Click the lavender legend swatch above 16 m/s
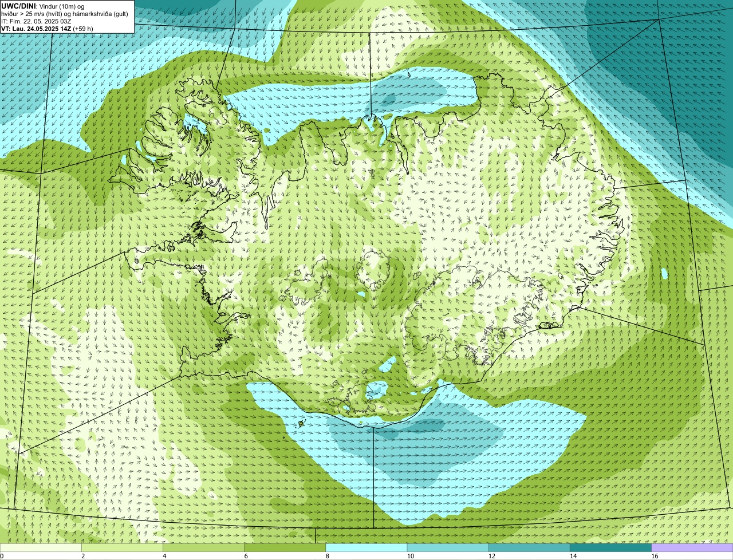 pos(692,547)
